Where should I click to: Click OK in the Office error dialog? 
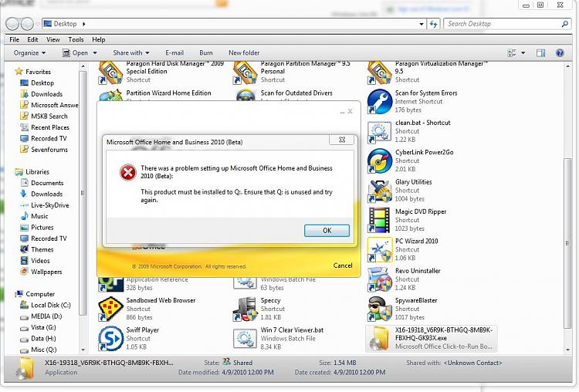tap(327, 230)
